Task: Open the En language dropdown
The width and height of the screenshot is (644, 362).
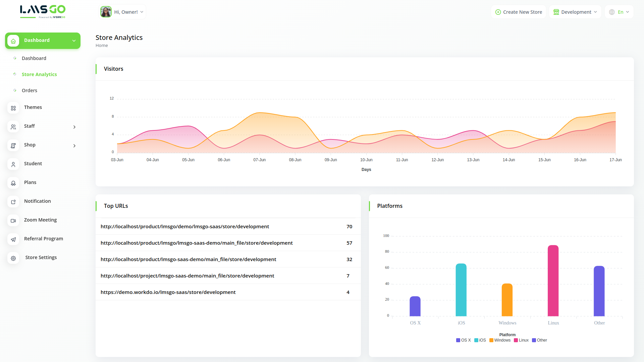Action: 619,12
